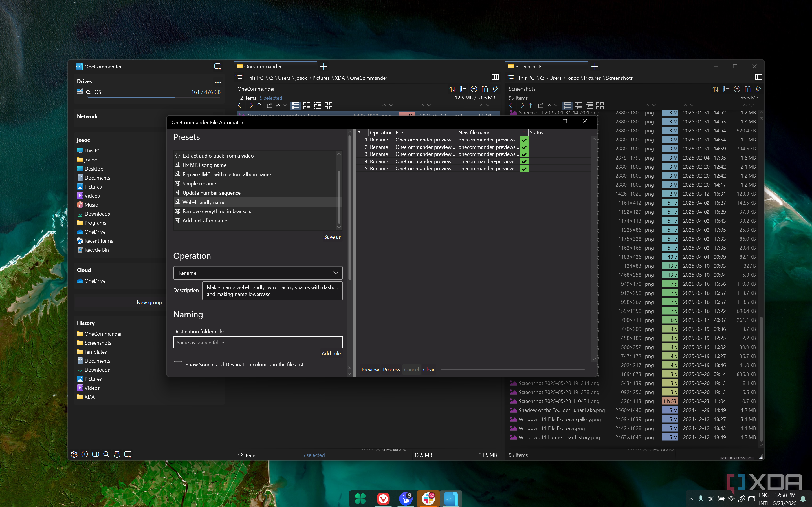Click new item plus icon in OneCommander pane
The image size is (812, 507).
[x=474, y=89]
